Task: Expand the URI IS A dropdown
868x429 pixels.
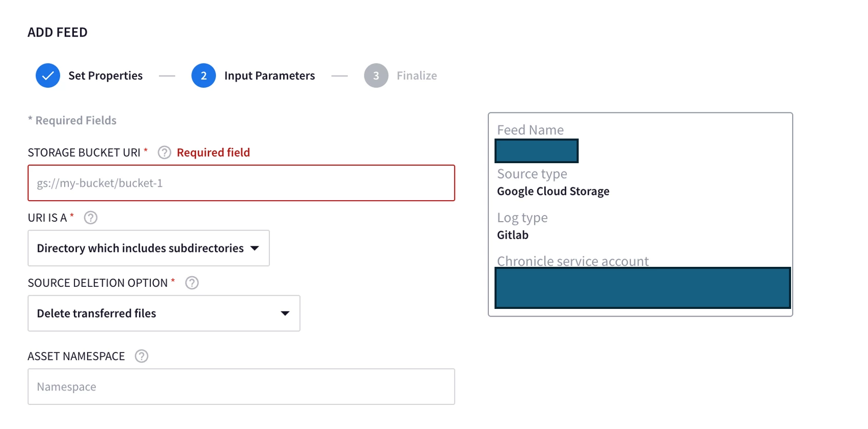Action: 149,248
